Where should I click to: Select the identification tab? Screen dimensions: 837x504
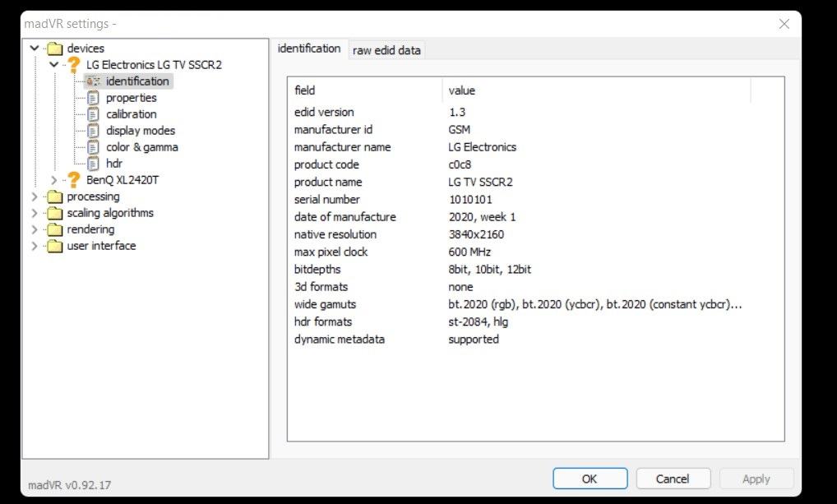click(309, 49)
